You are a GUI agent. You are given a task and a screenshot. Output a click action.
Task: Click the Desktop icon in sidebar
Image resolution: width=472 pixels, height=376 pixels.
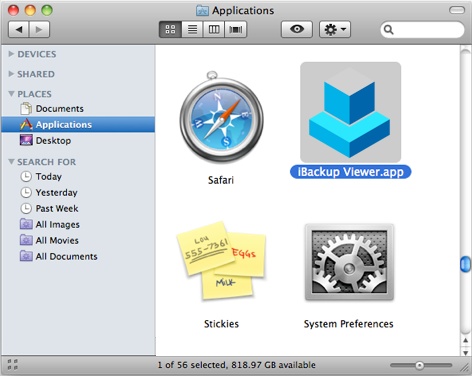click(26, 140)
